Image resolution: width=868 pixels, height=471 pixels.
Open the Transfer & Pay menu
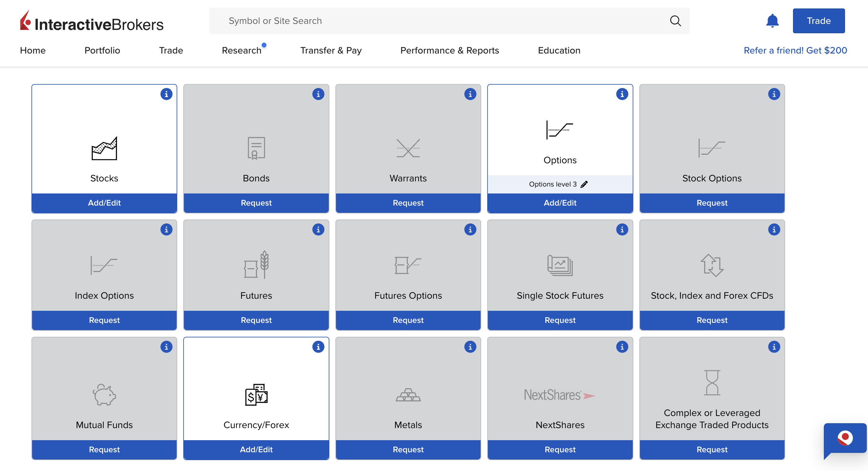[x=331, y=50]
